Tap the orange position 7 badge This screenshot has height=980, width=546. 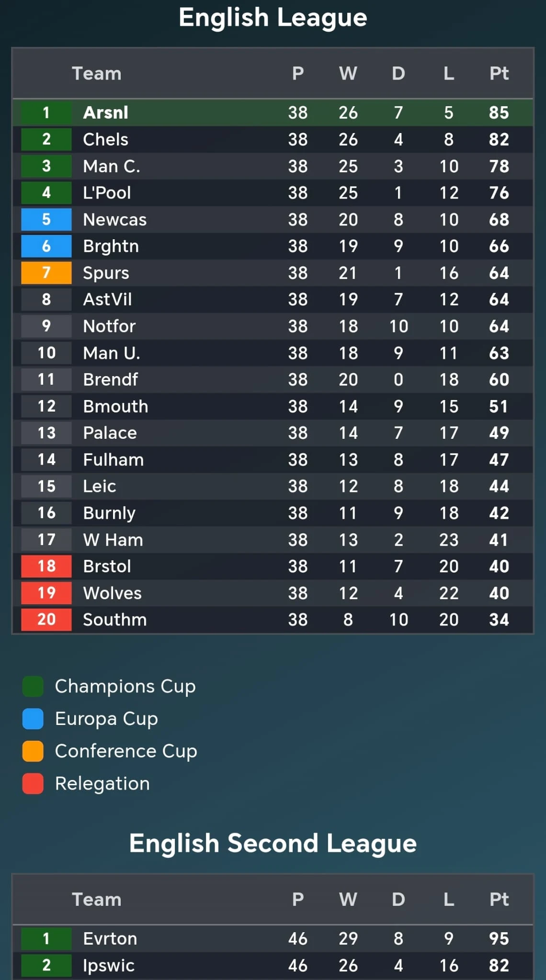point(46,273)
